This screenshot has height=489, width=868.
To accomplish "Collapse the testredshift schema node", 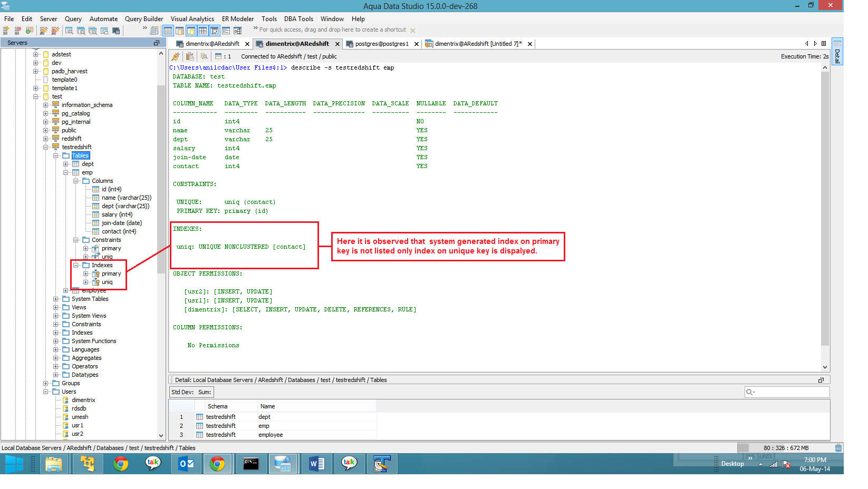I will (x=46, y=147).
